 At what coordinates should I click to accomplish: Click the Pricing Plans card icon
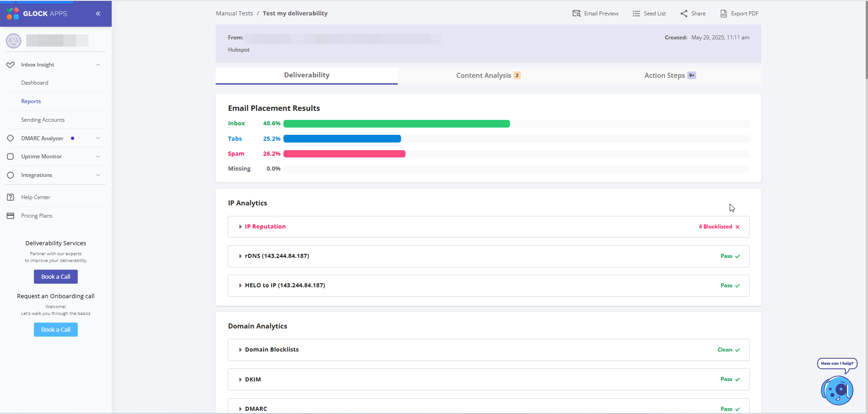coord(10,216)
